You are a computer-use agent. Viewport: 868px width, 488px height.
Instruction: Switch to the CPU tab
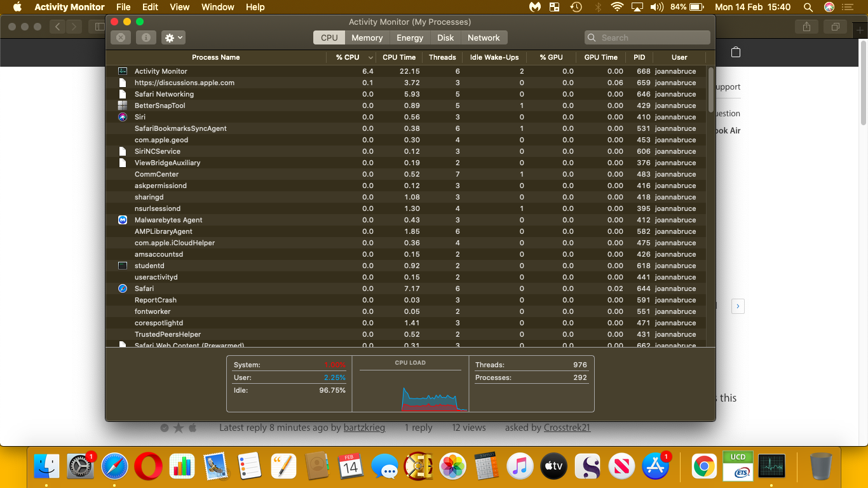click(x=329, y=37)
